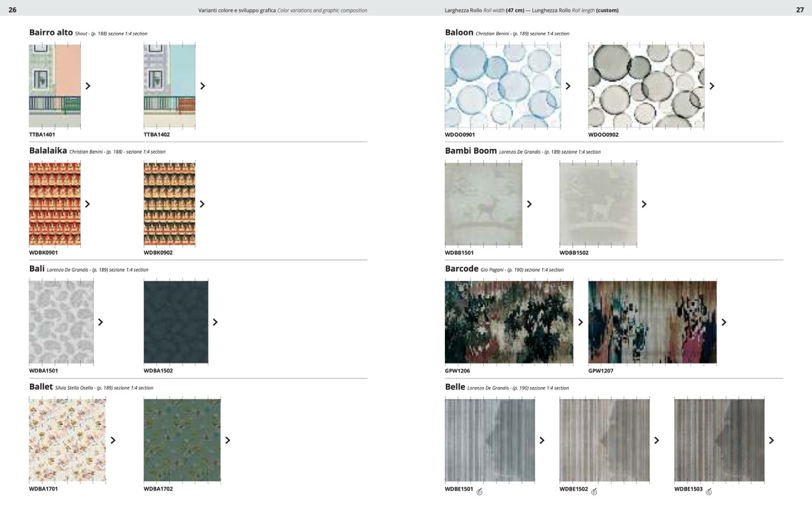Viewport: 812px width, 526px height.
Task: Click the circular icon beside WDBE1502
Action: pos(594,492)
